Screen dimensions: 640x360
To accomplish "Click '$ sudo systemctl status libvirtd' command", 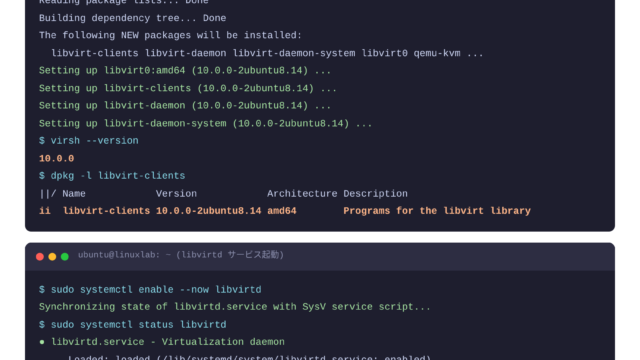I will (132, 325).
